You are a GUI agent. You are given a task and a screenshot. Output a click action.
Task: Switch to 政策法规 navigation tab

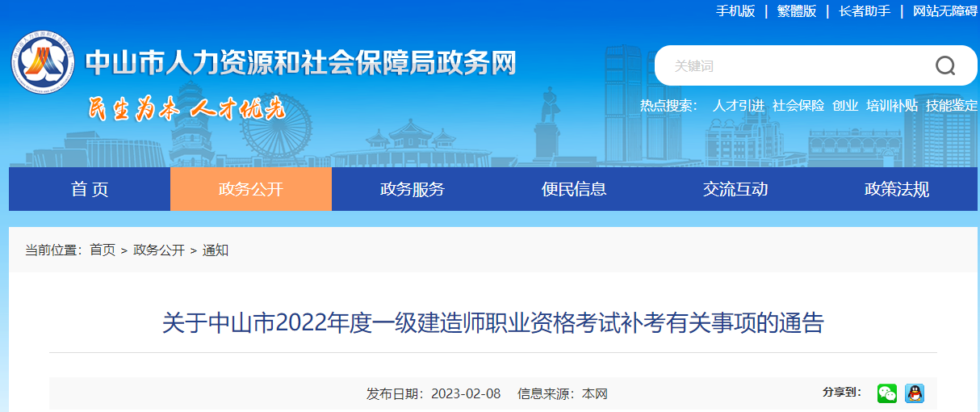[x=897, y=190]
